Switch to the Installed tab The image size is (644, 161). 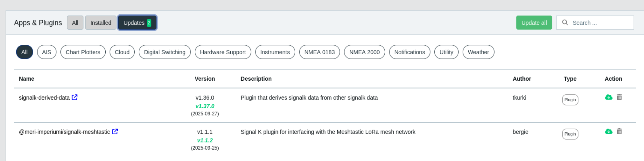click(x=101, y=23)
